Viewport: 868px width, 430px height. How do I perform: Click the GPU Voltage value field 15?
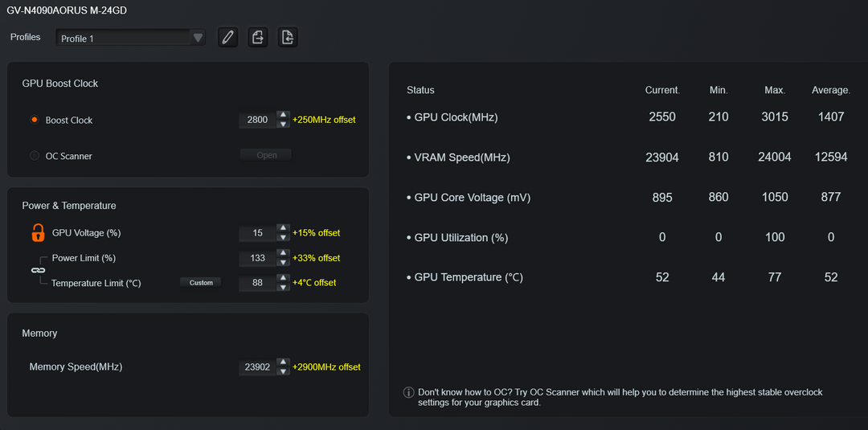click(257, 233)
